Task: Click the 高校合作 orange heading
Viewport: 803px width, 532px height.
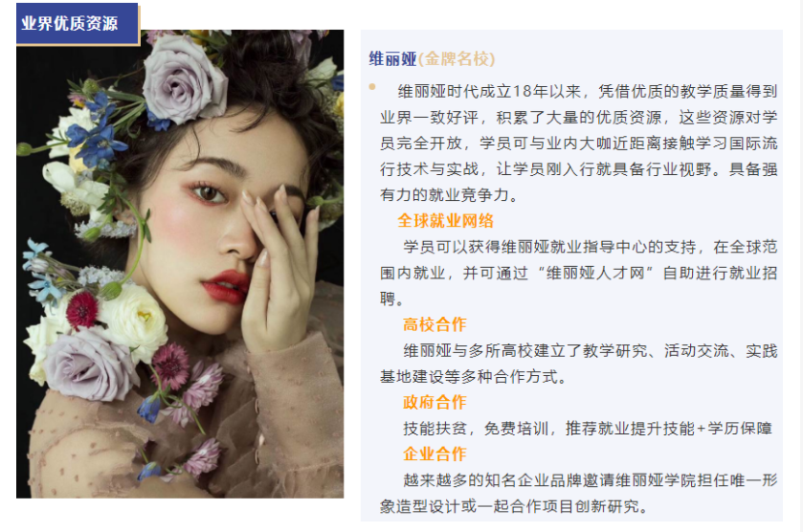Action: pos(435,324)
